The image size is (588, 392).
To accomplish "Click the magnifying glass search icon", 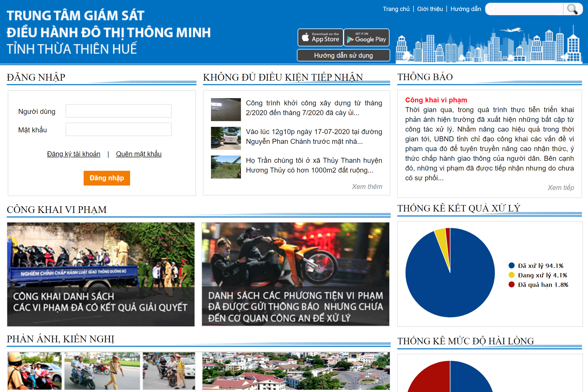I will point(572,9).
